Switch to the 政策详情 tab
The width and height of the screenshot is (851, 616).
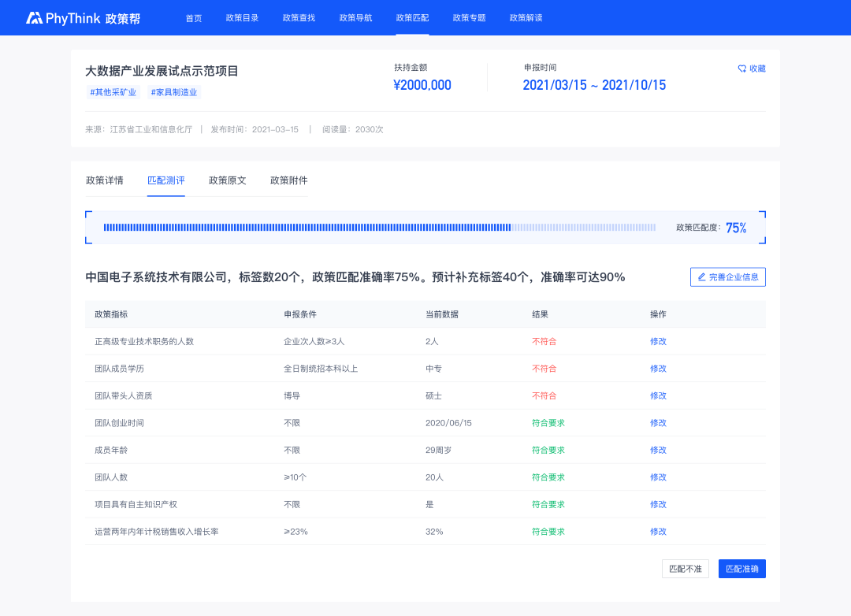pos(105,180)
